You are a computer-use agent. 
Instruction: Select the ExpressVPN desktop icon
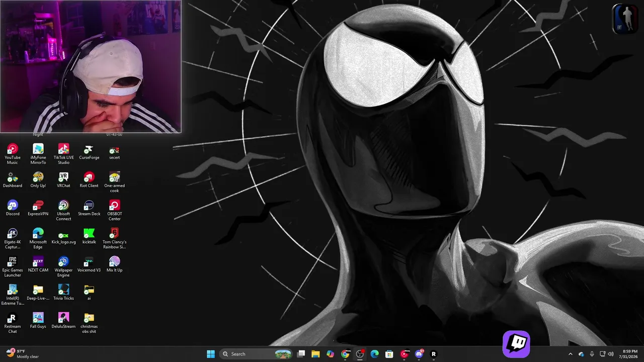(38, 208)
